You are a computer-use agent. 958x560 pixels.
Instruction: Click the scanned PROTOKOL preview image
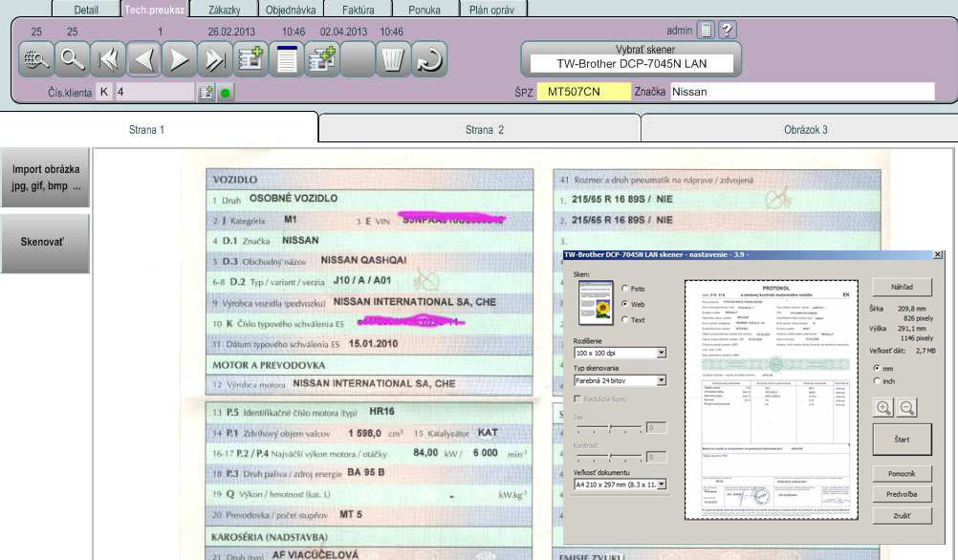[x=771, y=400]
